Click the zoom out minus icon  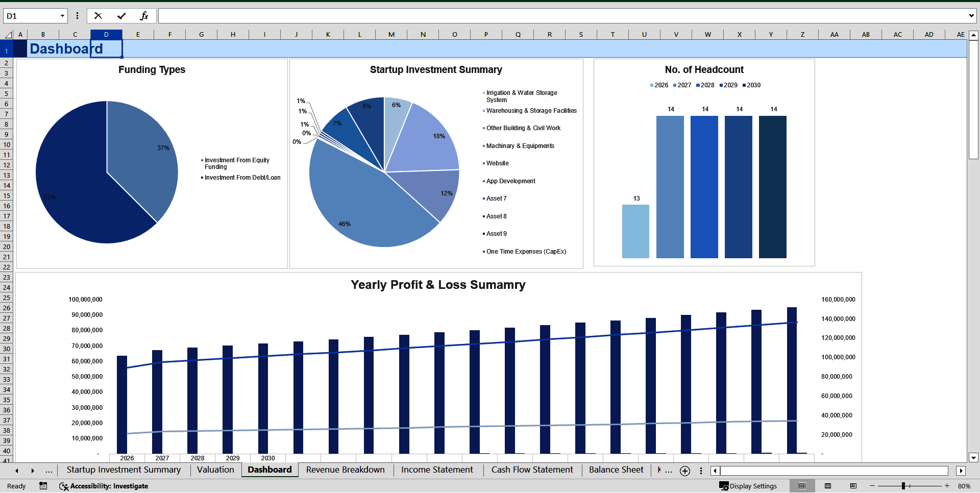[873, 486]
